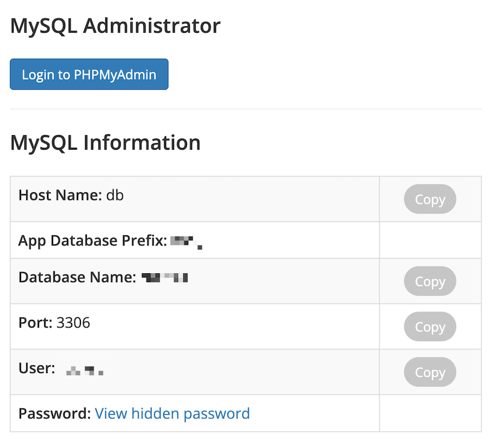
Task: Click the Port label
Action: [34, 322]
